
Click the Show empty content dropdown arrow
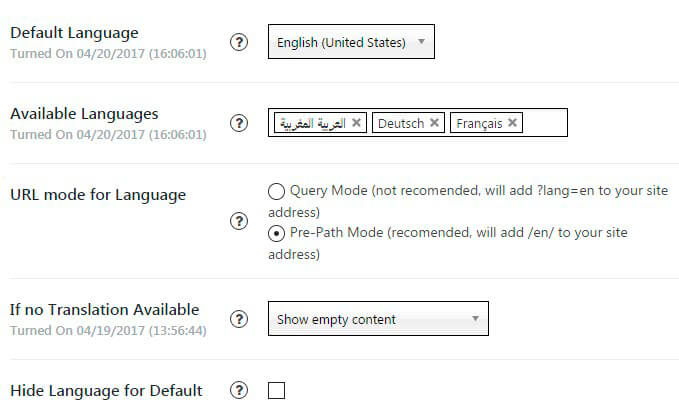475,318
